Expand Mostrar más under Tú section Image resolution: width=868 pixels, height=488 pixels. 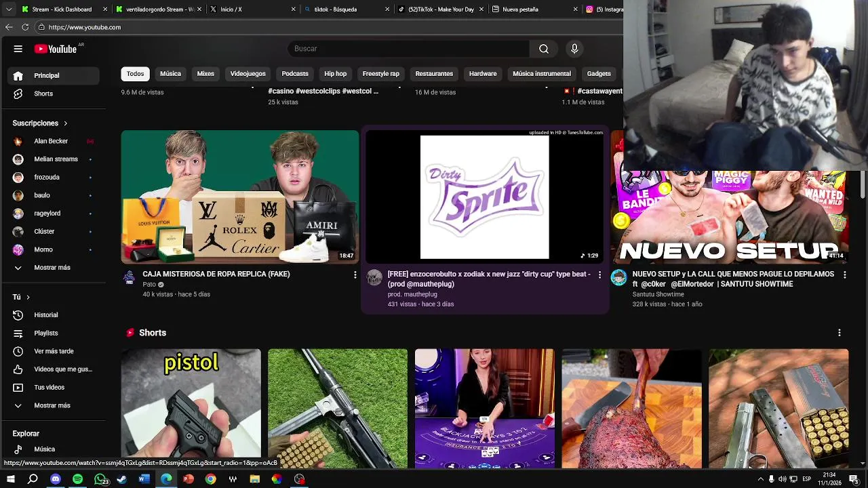point(53,405)
